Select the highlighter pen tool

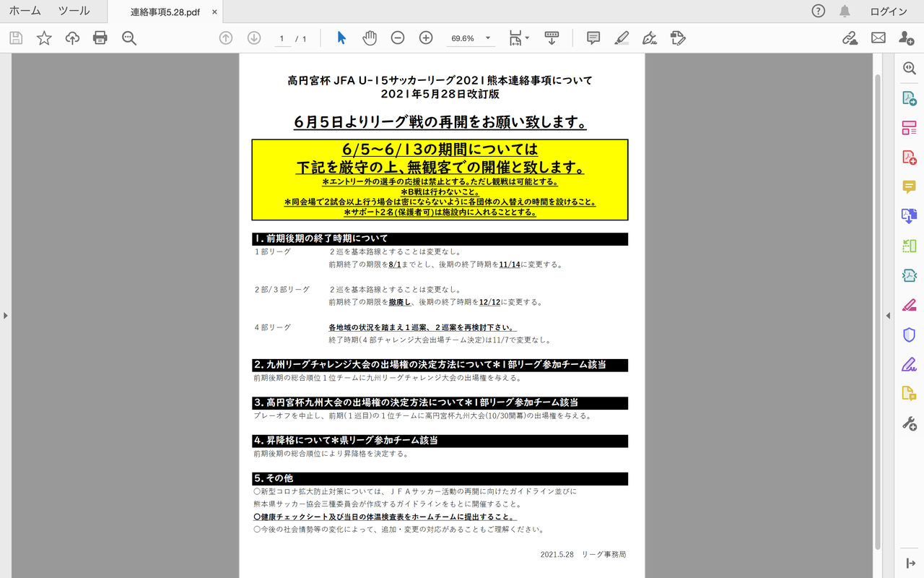(x=622, y=38)
